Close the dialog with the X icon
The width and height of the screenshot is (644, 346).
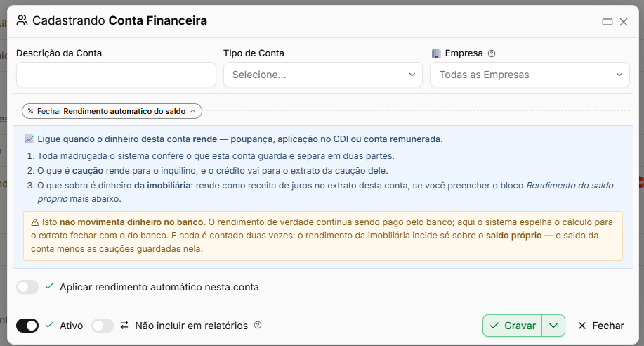point(624,22)
